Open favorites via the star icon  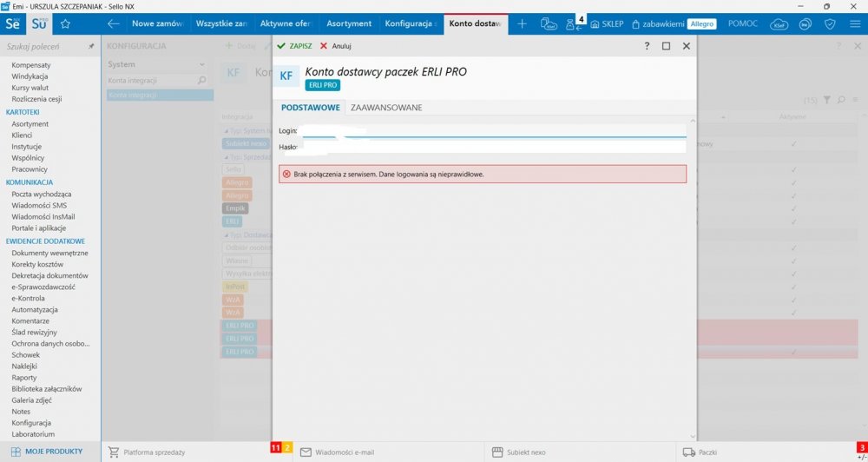65,23
